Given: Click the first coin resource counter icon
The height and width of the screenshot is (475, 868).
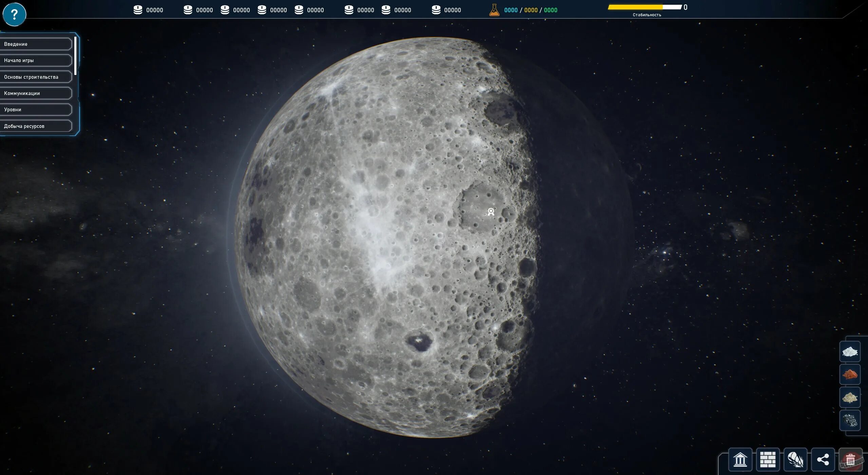Looking at the screenshot, I should pyautogui.click(x=138, y=9).
